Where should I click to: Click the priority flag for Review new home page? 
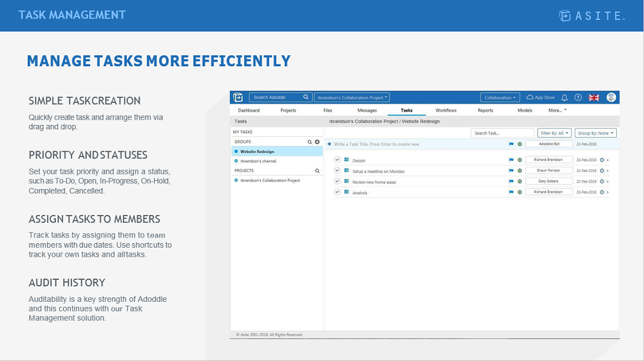point(511,181)
